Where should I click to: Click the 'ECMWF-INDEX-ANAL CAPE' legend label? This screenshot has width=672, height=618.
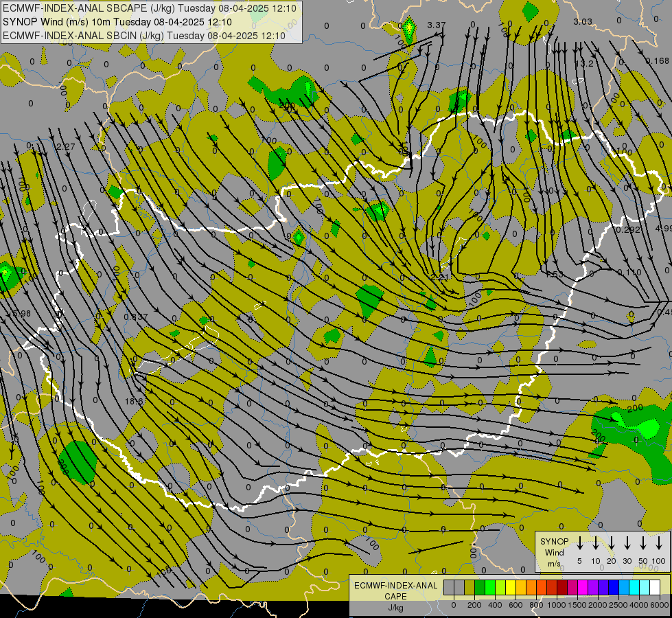pos(395,591)
